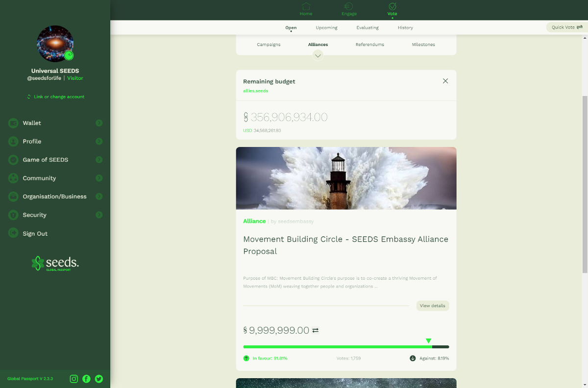
Task: Click the Profile sidebar icon
Action: tap(13, 142)
